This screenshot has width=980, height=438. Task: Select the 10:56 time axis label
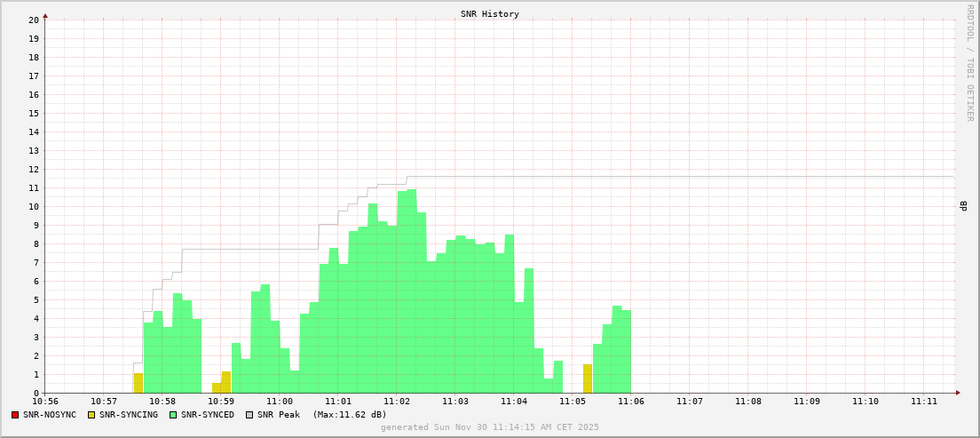(x=45, y=402)
